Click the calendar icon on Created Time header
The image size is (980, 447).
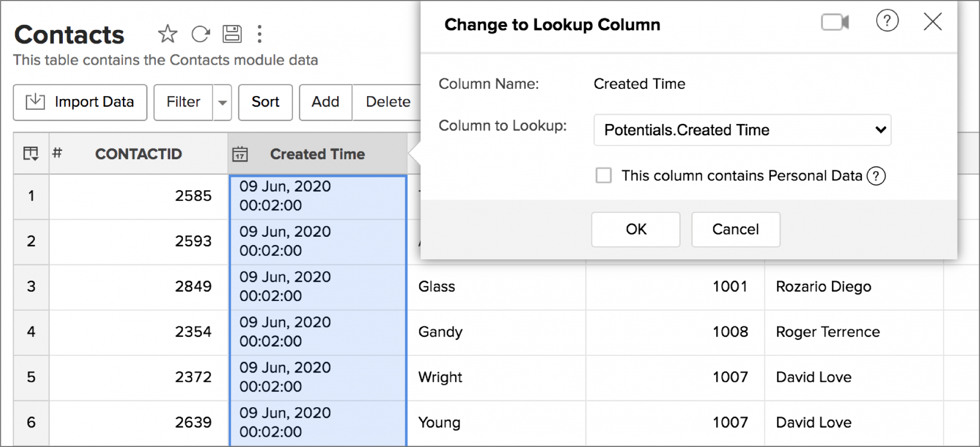[x=241, y=153]
